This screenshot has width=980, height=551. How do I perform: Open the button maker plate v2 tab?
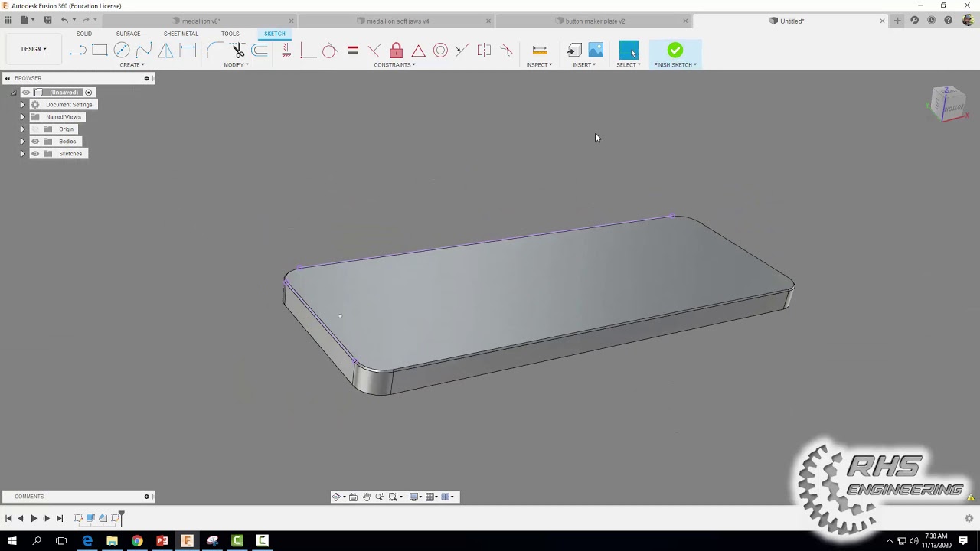coord(594,21)
